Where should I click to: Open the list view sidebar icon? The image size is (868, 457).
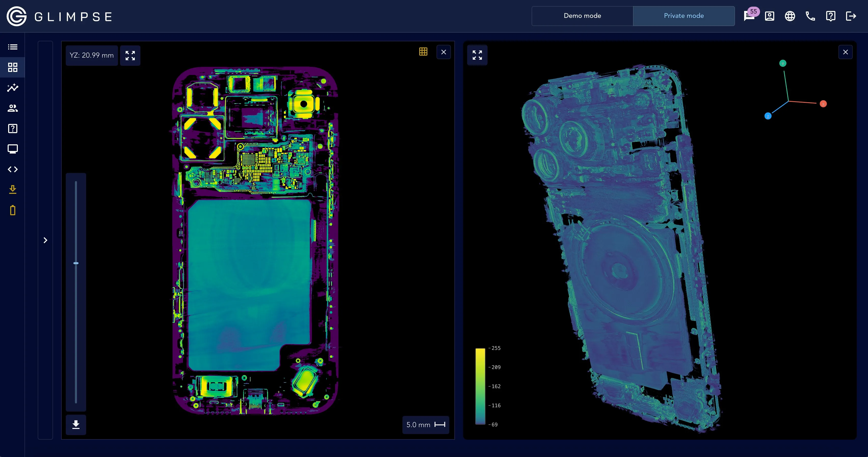(x=12, y=47)
